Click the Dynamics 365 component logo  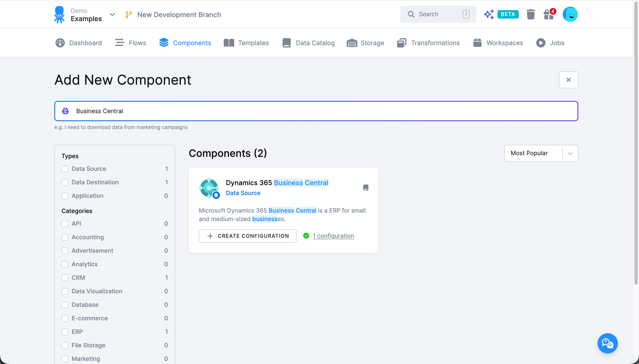click(209, 188)
